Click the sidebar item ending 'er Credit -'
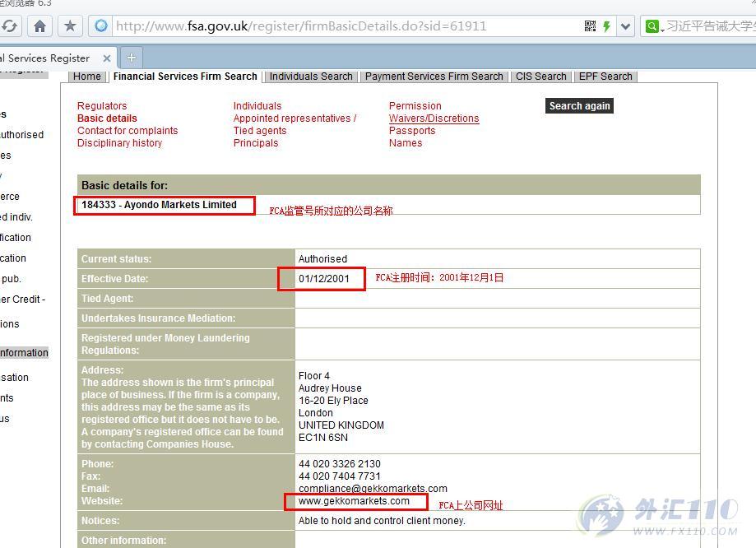756x548 pixels. tap(22, 299)
